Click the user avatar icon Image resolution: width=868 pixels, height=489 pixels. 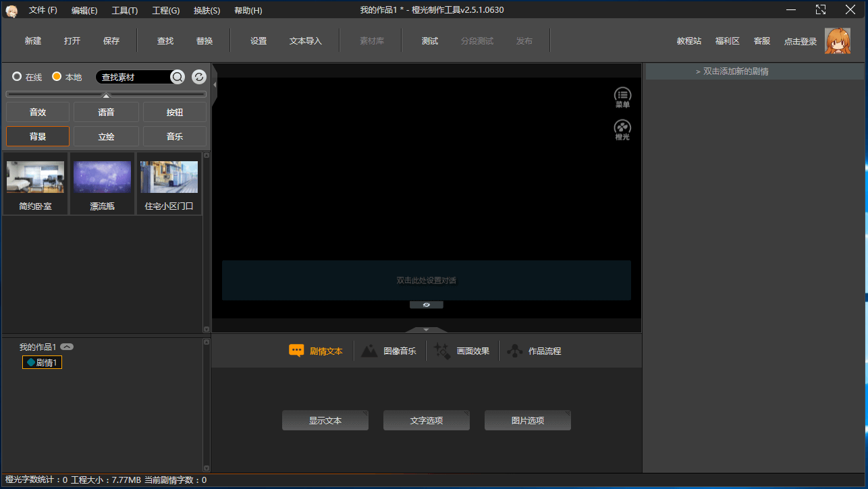point(838,40)
